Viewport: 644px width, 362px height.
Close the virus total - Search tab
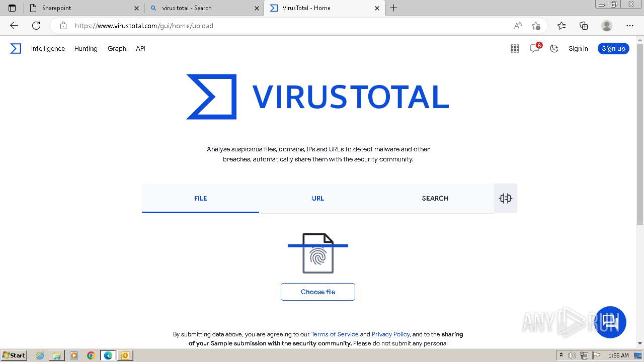(257, 8)
